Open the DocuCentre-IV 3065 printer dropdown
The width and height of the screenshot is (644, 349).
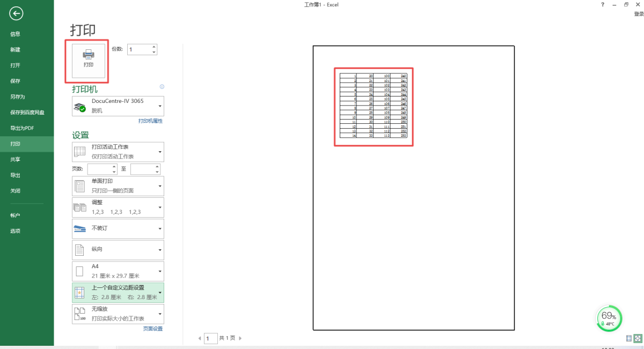(118, 106)
